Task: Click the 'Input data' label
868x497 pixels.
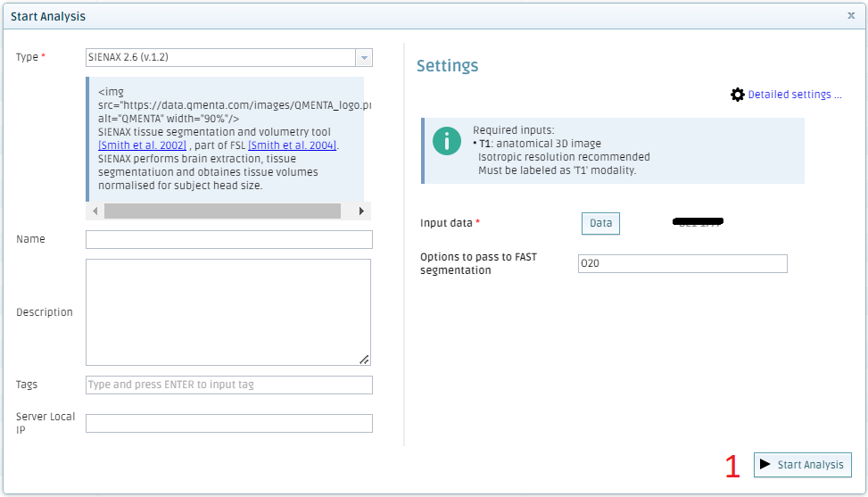Action: click(x=446, y=223)
